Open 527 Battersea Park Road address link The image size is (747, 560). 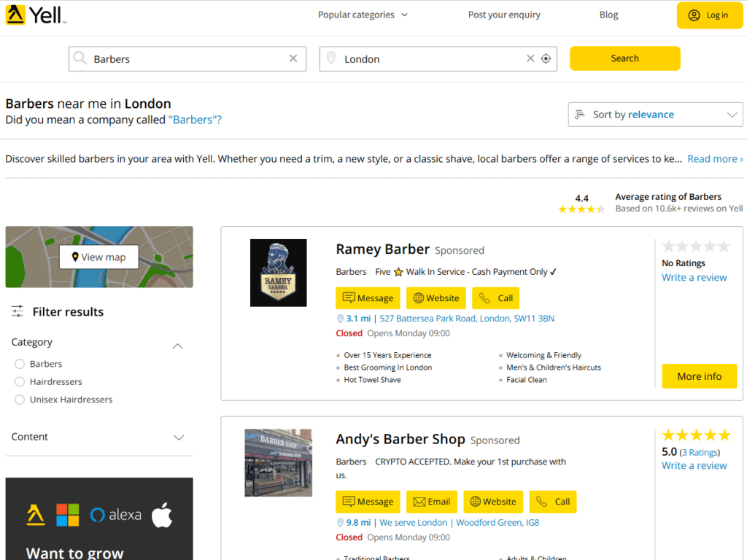467,319
